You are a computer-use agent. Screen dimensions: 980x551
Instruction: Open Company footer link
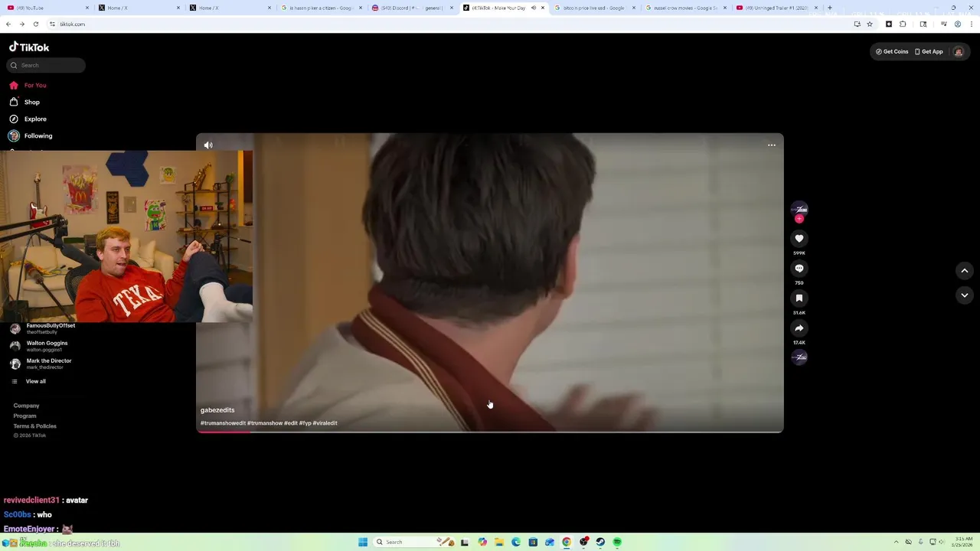26,406
